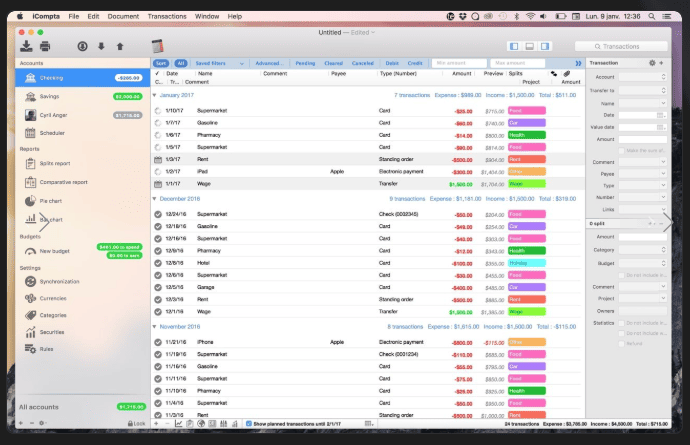
Task: Open the Transactions menu
Action: [x=167, y=16]
